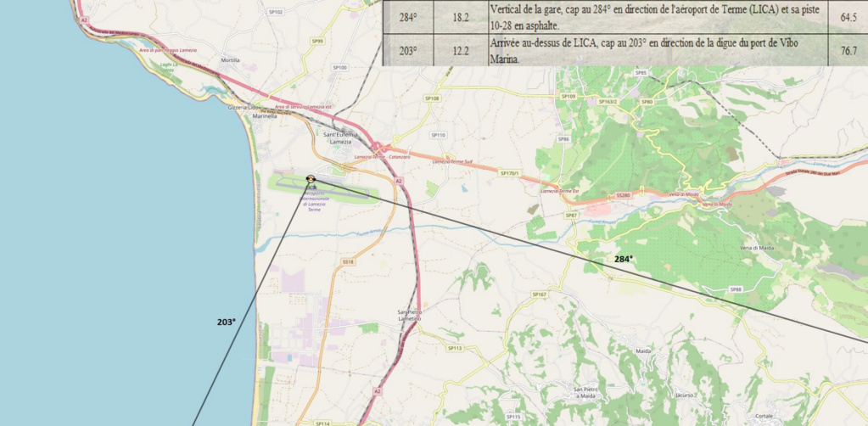Click the 203° heading label on the map

[226, 322]
